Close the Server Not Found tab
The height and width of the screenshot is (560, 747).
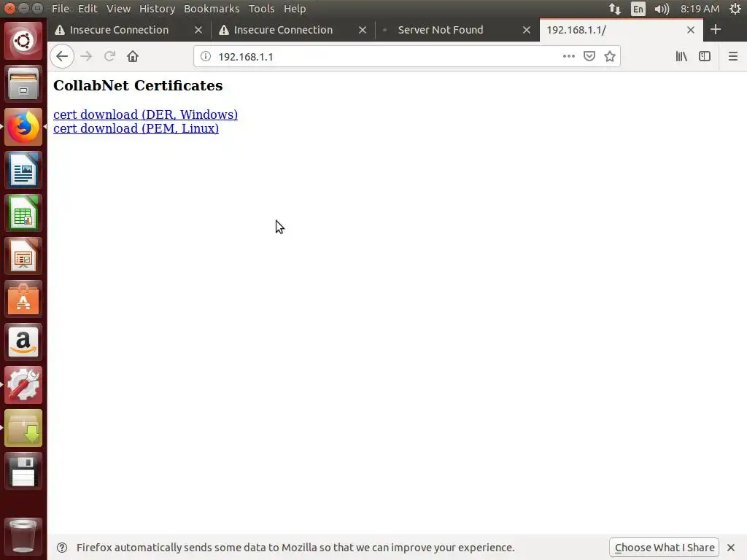pyautogui.click(x=527, y=29)
